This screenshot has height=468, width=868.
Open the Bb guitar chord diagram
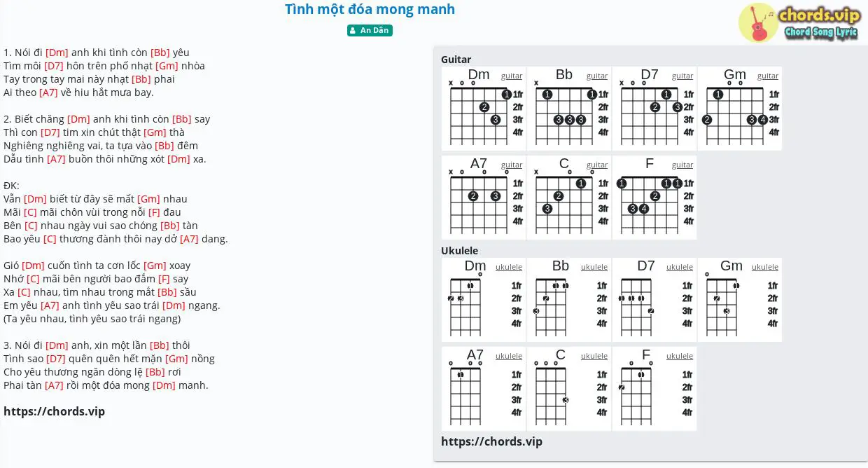coord(569,109)
